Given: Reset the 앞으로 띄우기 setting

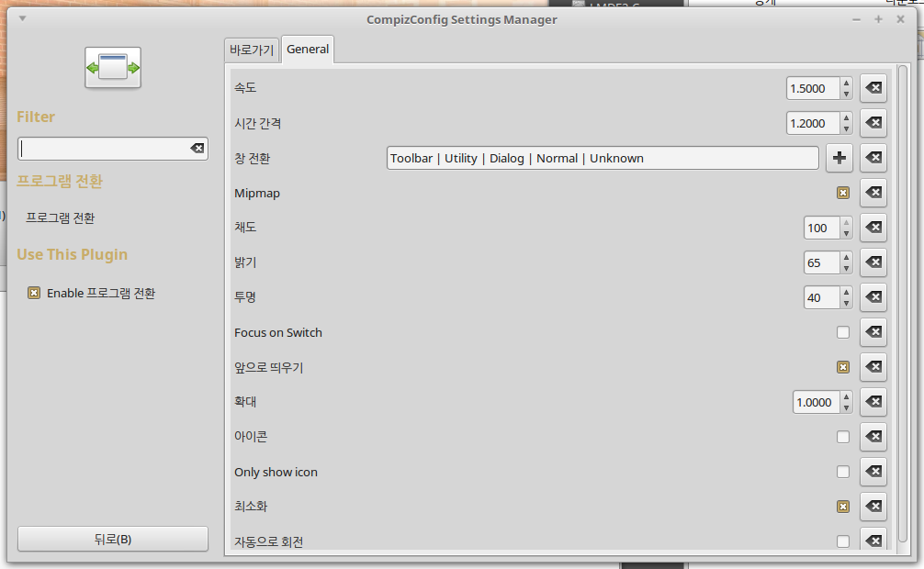Looking at the screenshot, I should click(873, 367).
